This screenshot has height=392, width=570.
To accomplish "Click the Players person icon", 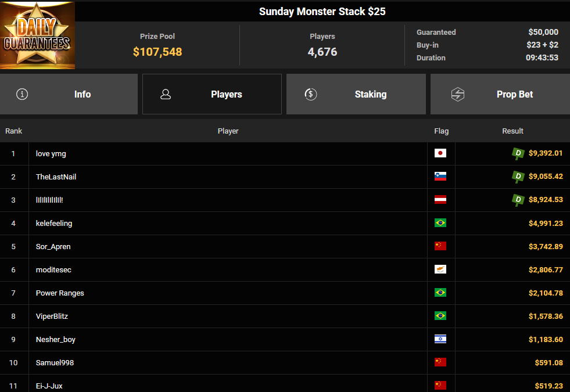I will (166, 94).
